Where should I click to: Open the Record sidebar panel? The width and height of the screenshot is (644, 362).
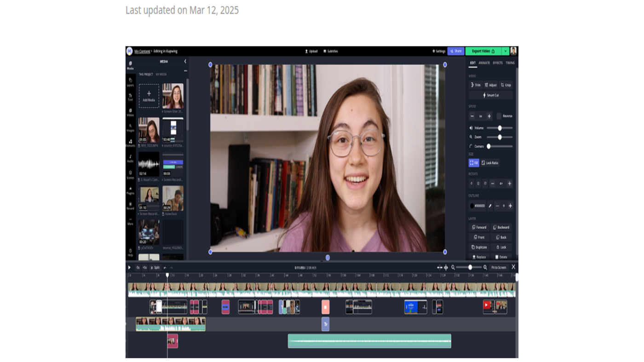130,206
